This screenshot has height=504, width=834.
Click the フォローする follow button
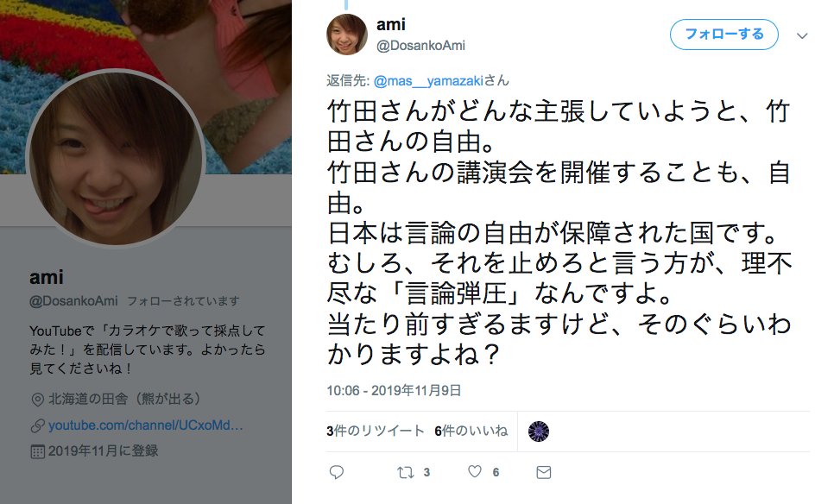click(723, 35)
